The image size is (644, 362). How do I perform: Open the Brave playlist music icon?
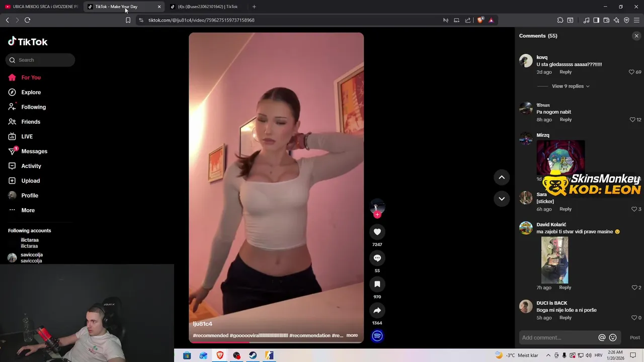tap(586, 20)
